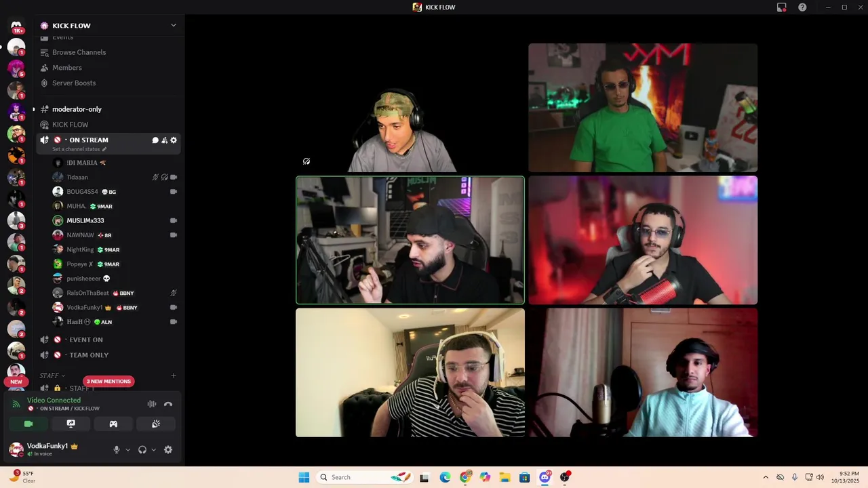Open File Explorer from taskbar
This screenshot has height=488, width=868.
click(x=505, y=477)
